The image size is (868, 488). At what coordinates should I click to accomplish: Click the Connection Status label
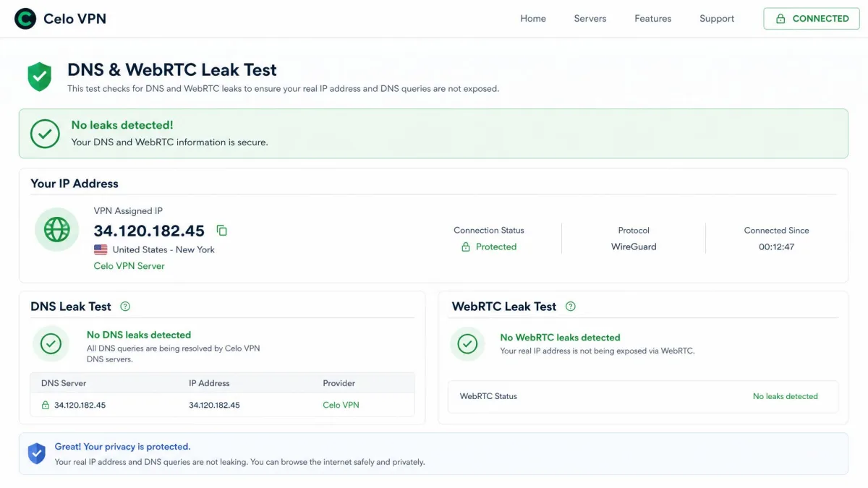(x=489, y=230)
